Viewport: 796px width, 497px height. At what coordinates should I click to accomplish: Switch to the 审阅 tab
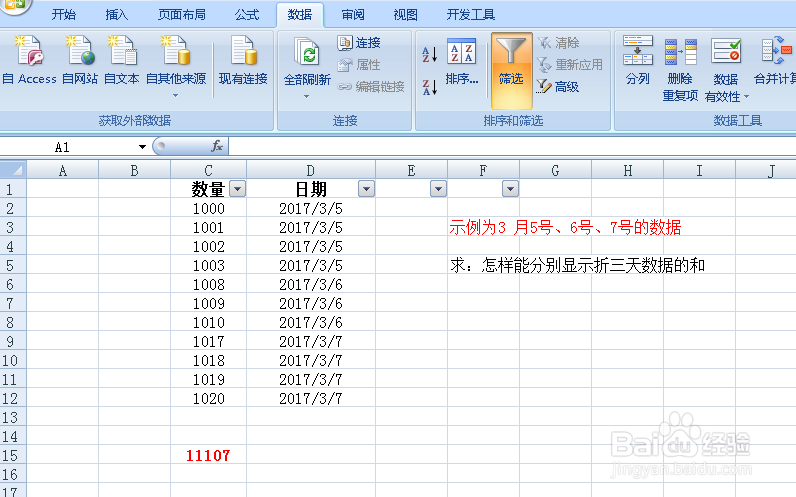click(x=353, y=15)
